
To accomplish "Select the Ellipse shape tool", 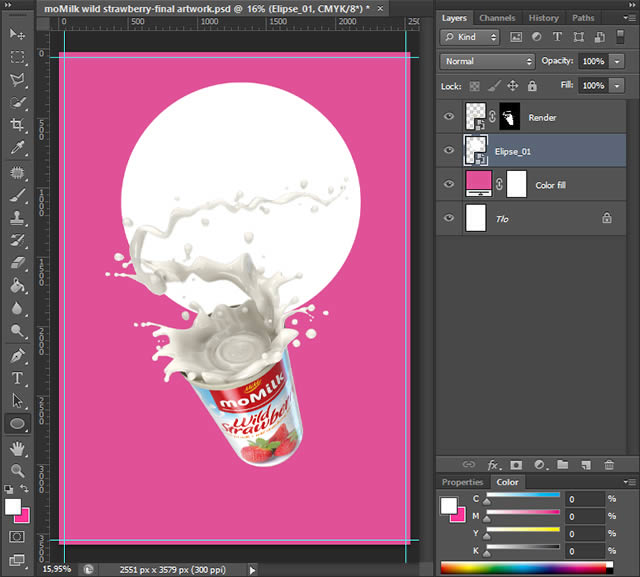I will [17, 424].
